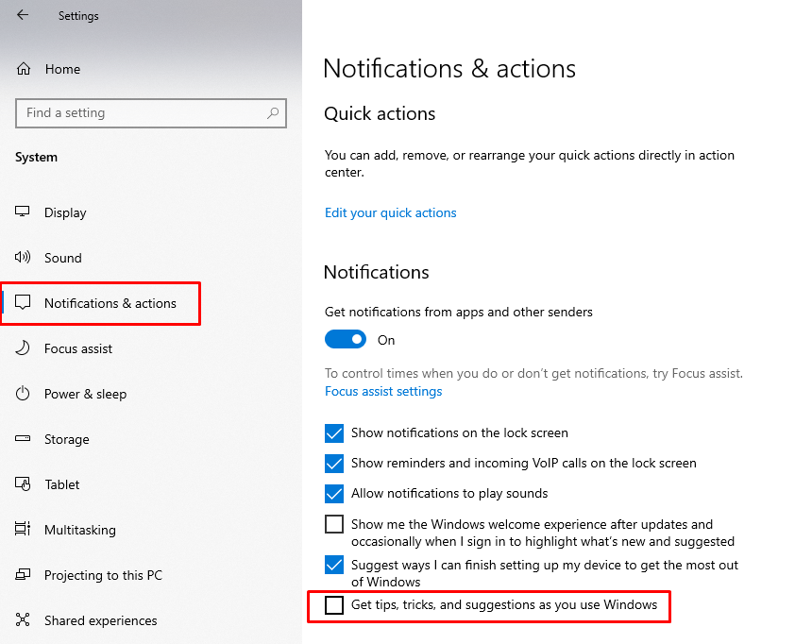
Task: Click the Storage drive icon
Action: pyautogui.click(x=24, y=439)
